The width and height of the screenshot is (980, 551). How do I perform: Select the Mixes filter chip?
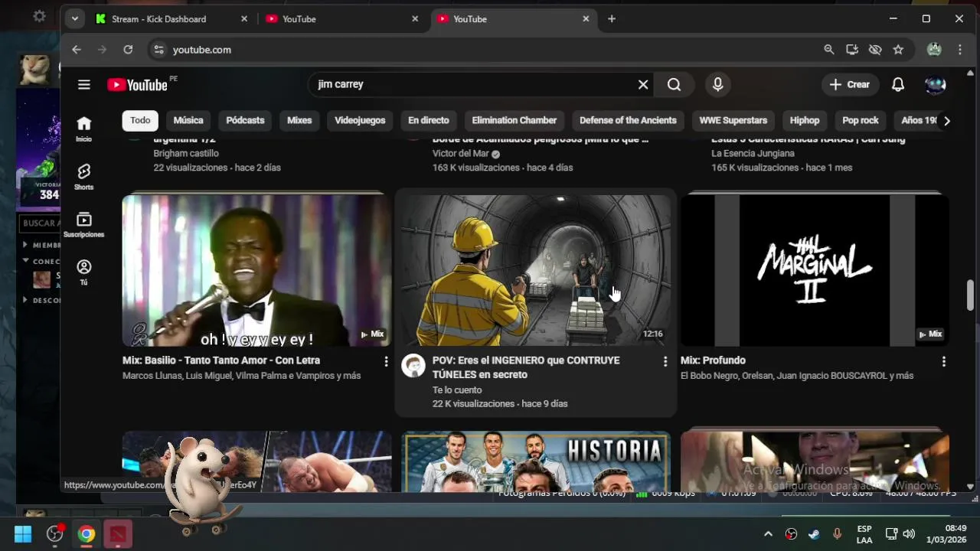pos(299,120)
